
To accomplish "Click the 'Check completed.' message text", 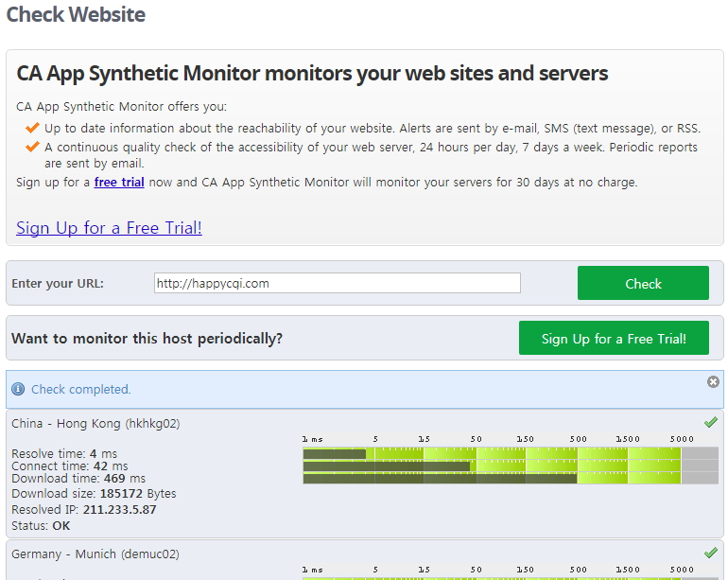I will tap(81, 389).
